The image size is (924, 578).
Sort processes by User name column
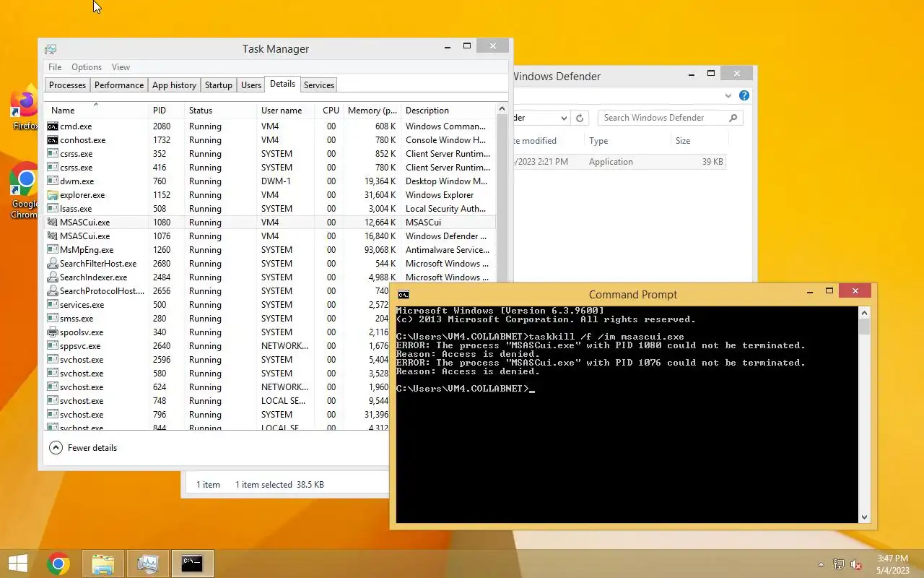coord(286,111)
